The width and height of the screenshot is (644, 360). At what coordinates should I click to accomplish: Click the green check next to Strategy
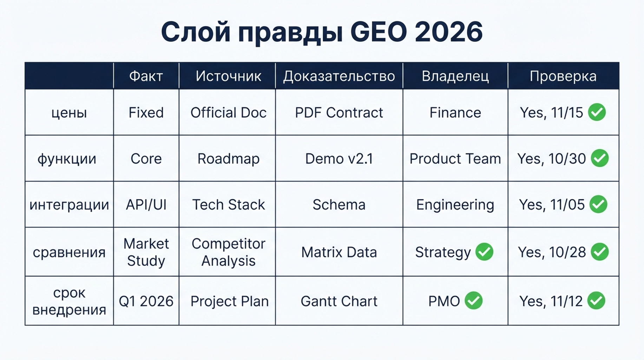point(484,252)
